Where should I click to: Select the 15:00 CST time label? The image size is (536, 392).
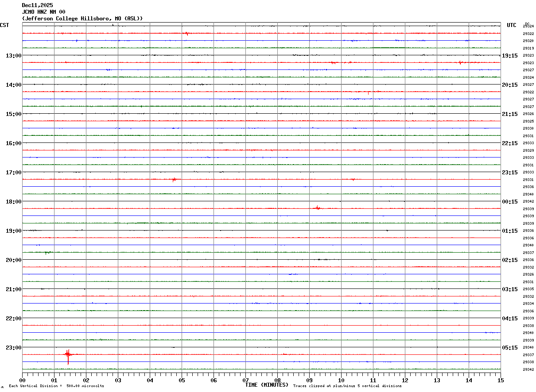coord(14,114)
